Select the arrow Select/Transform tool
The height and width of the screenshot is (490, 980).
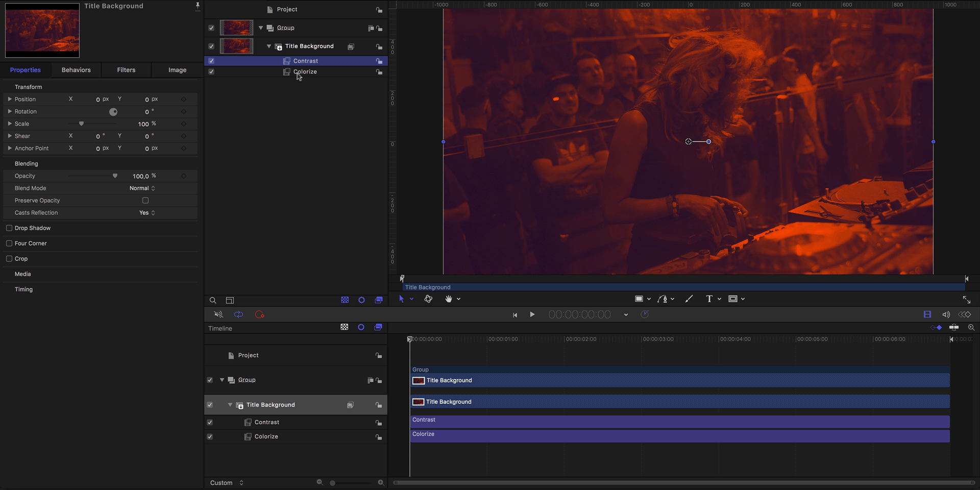(x=401, y=299)
